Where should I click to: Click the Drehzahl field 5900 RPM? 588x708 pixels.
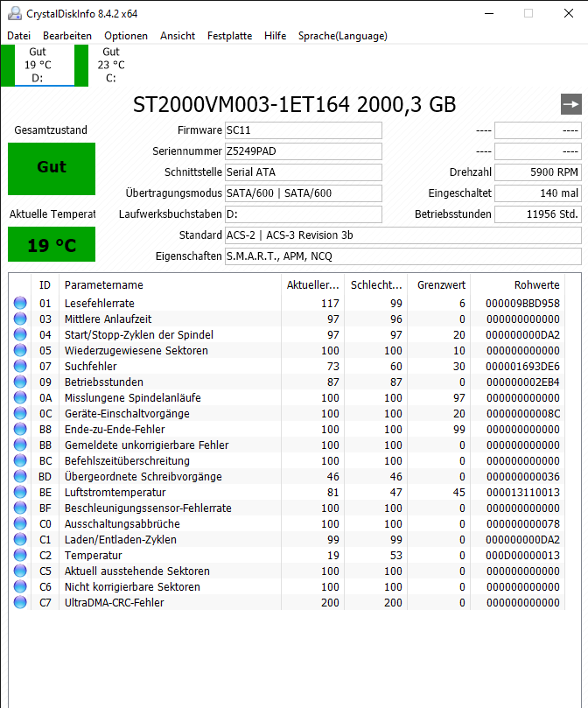coord(538,172)
